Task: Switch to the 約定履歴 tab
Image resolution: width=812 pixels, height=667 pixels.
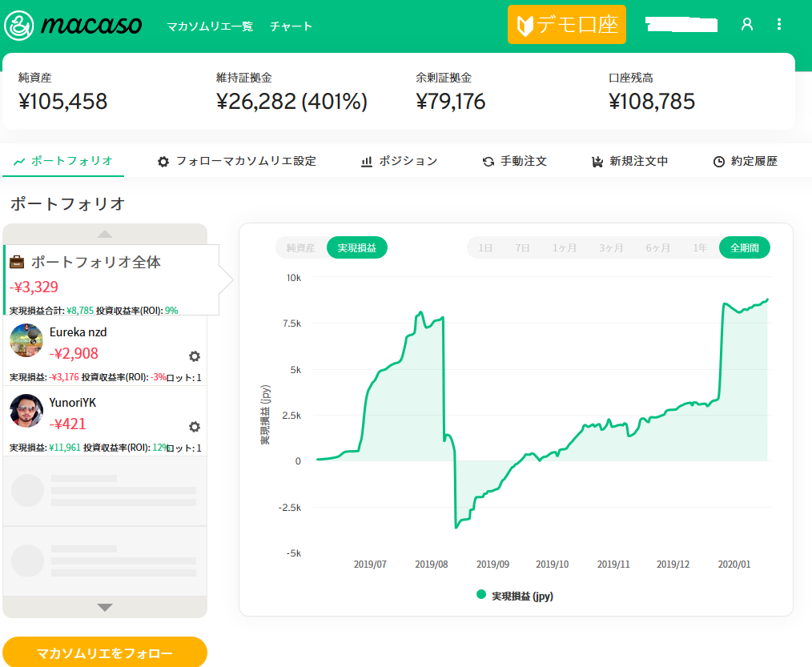Action: tap(745, 161)
